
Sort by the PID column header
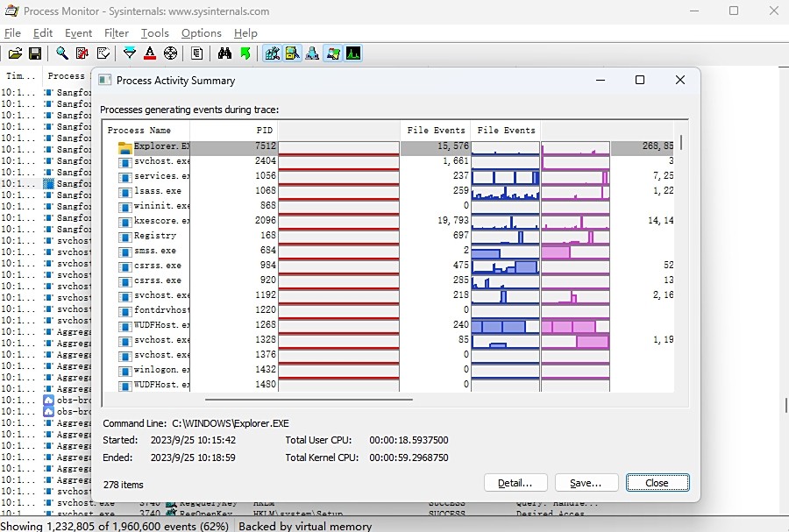coord(233,130)
